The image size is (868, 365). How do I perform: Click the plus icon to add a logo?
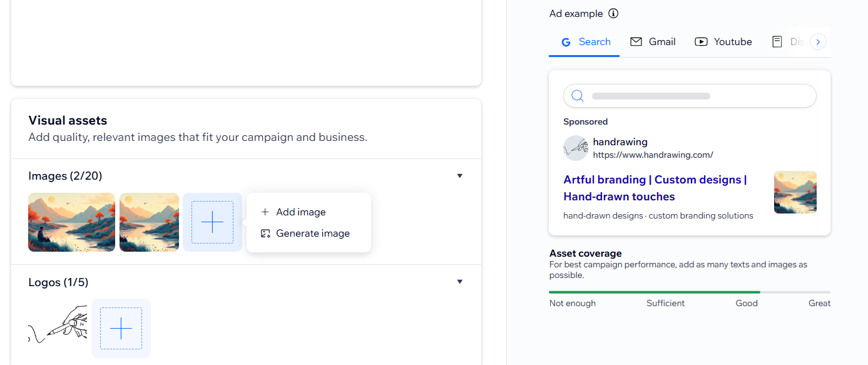tap(121, 328)
